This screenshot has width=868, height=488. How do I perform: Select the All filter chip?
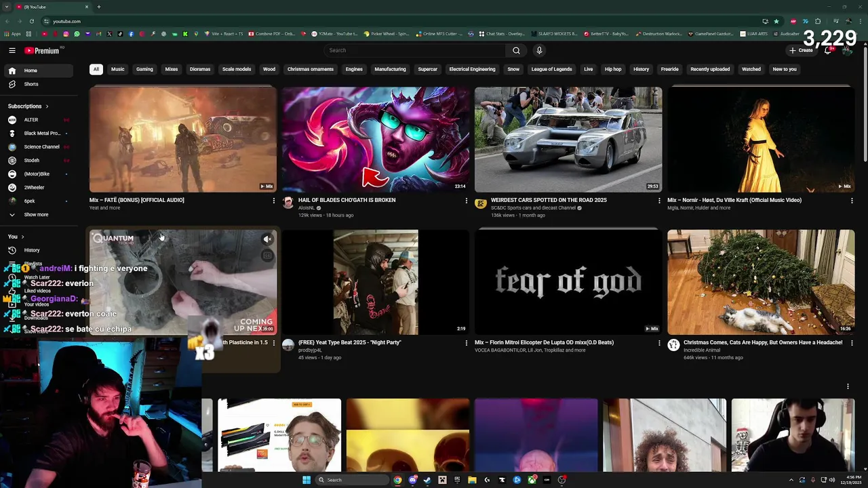[x=96, y=69]
